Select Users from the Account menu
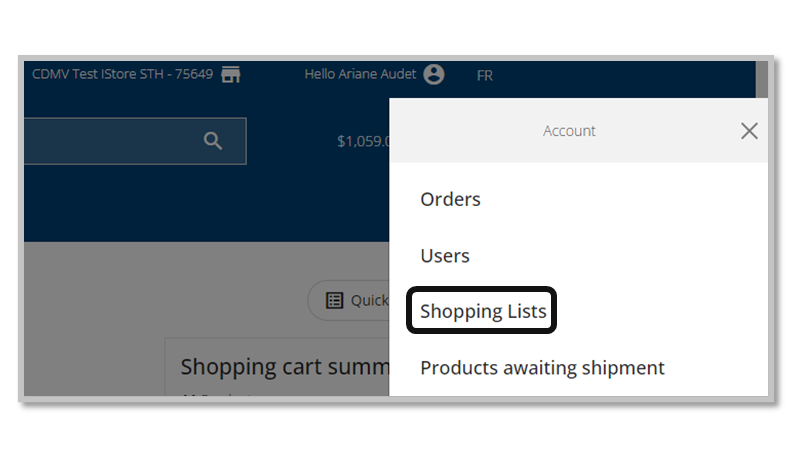This screenshot has height=465, width=800. point(445,256)
